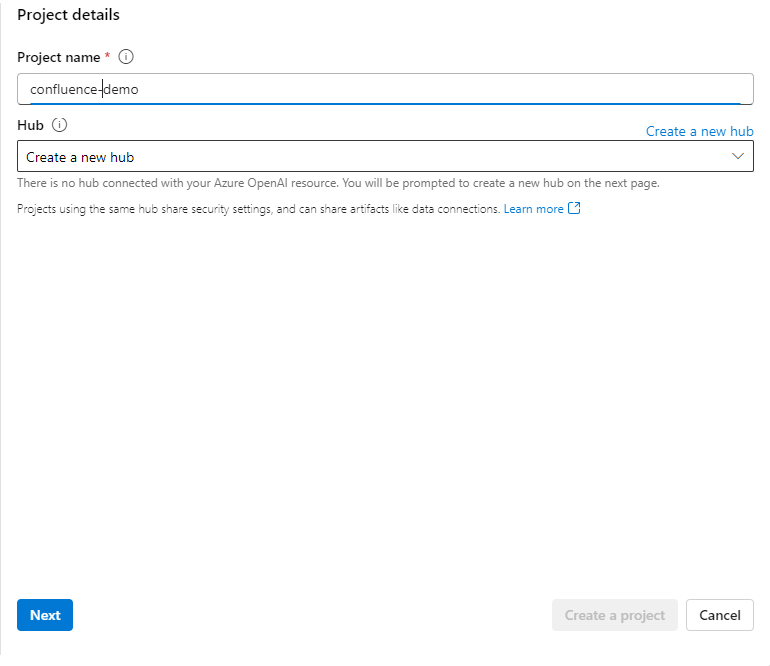Click the disabled Create a project button
Viewport: 770px width, 666px height.
(x=615, y=615)
